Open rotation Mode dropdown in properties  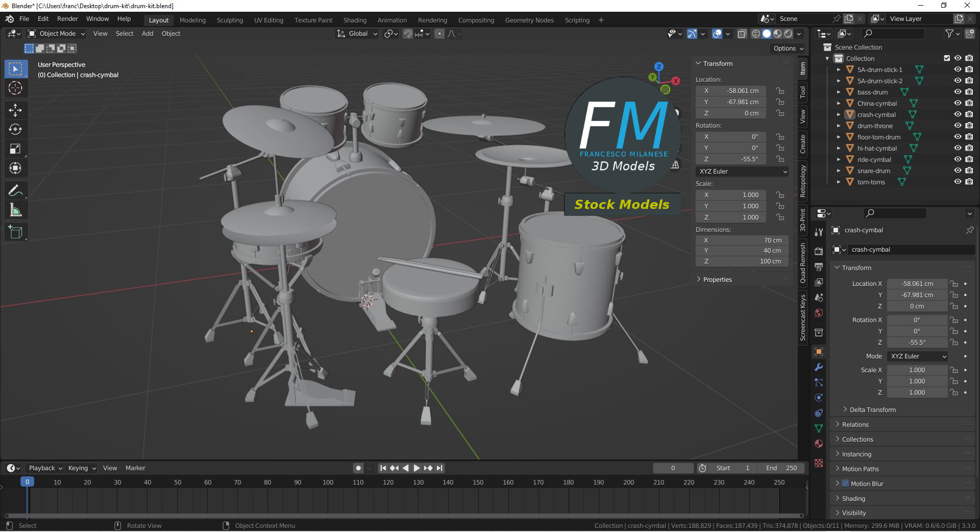click(x=918, y=356)
